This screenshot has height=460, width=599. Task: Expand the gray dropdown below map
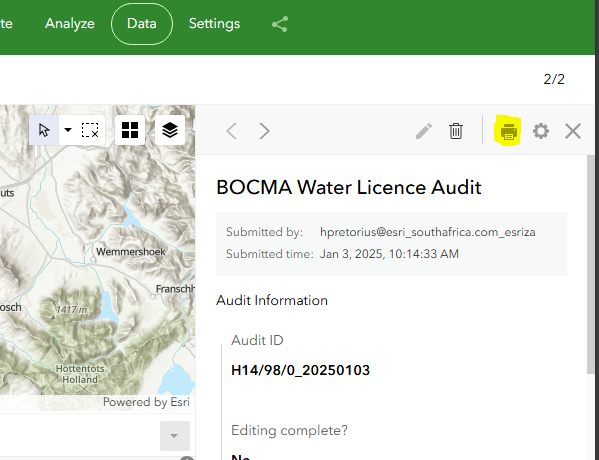(175, 436)
